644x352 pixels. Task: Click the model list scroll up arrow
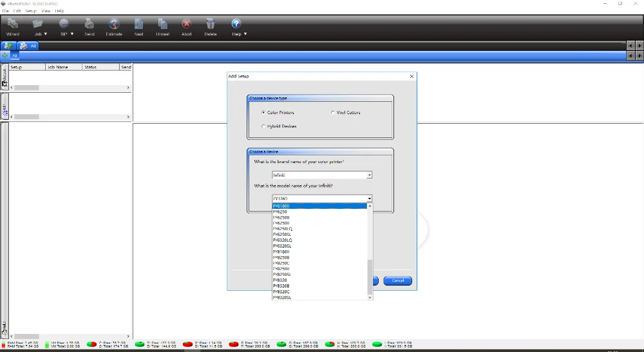(370, 206)
